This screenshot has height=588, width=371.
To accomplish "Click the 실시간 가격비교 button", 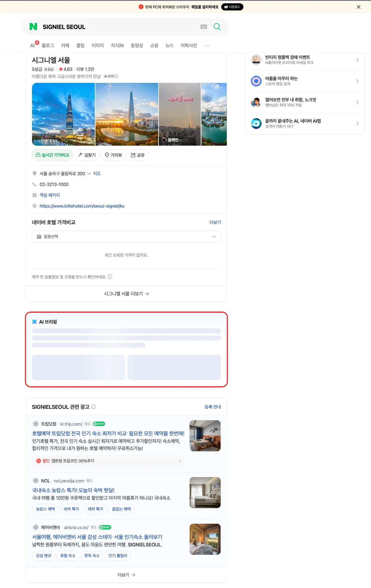I will (52, 155).
